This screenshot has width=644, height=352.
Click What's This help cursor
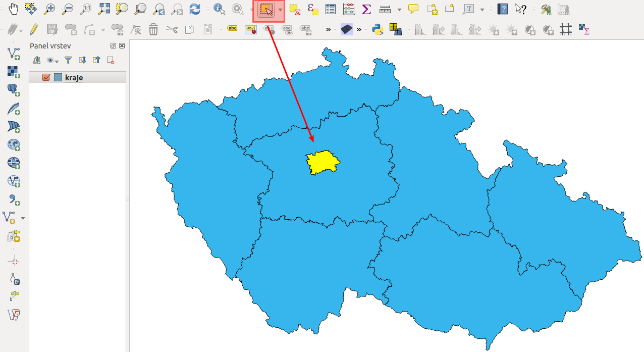click(x=521, y=9)
